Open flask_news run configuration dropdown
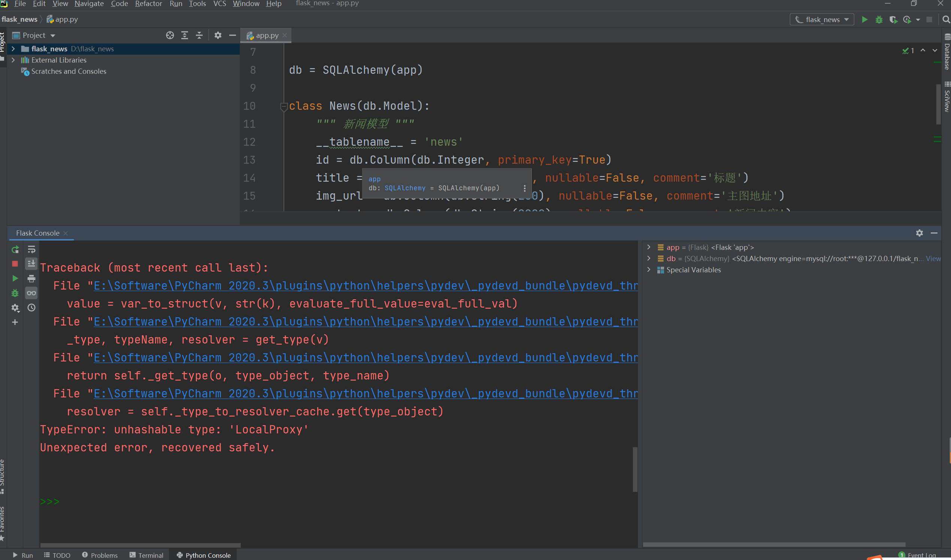This screenshot has height=560, width=951. (821, 19)
